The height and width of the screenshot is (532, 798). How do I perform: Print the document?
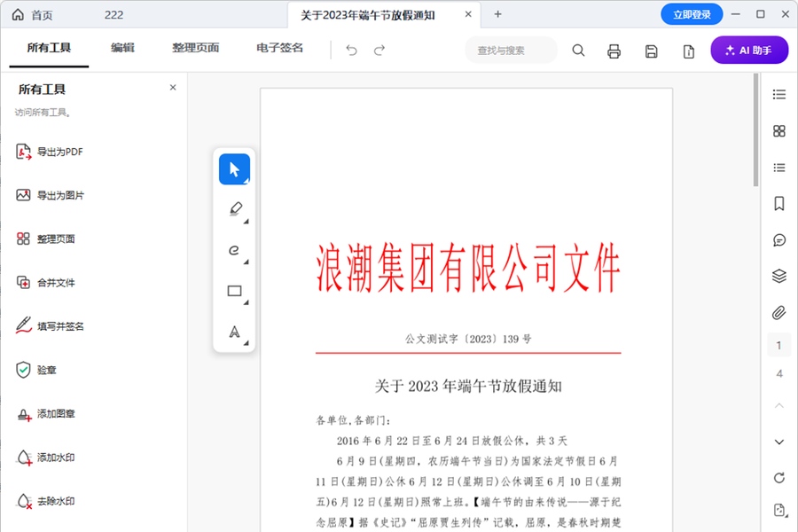pos(614,51)
